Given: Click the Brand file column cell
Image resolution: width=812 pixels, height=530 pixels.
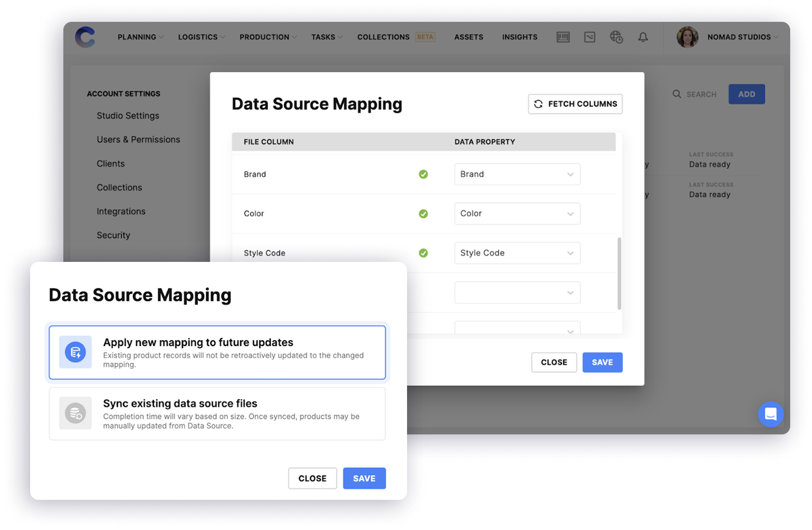Looking at the screenshot, I should pos(255,174).
